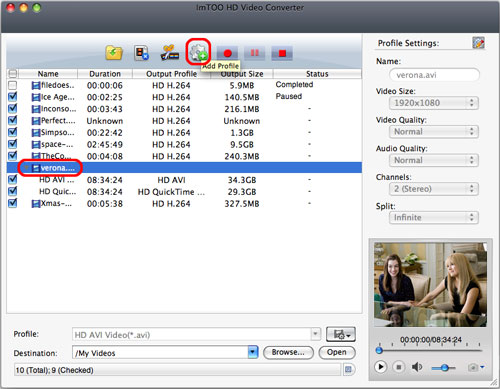
Task: Uncheck the Inconso file checkbox
Action: pyautogui.click(x=13, y=109)
